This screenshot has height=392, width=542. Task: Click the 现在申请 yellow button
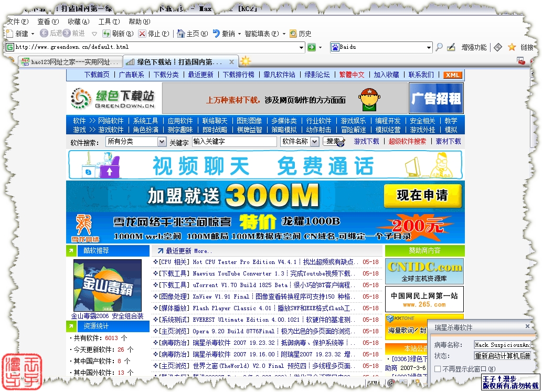(x=422, y=196)
